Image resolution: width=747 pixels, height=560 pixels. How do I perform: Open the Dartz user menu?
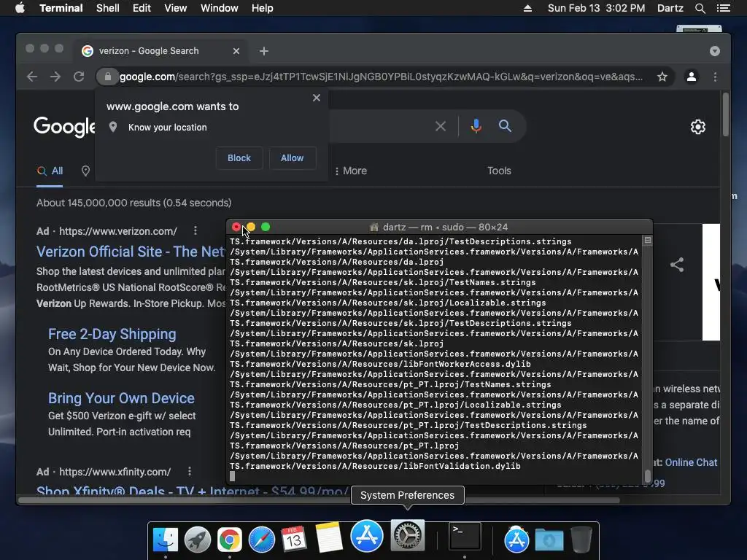click(670, 8)
